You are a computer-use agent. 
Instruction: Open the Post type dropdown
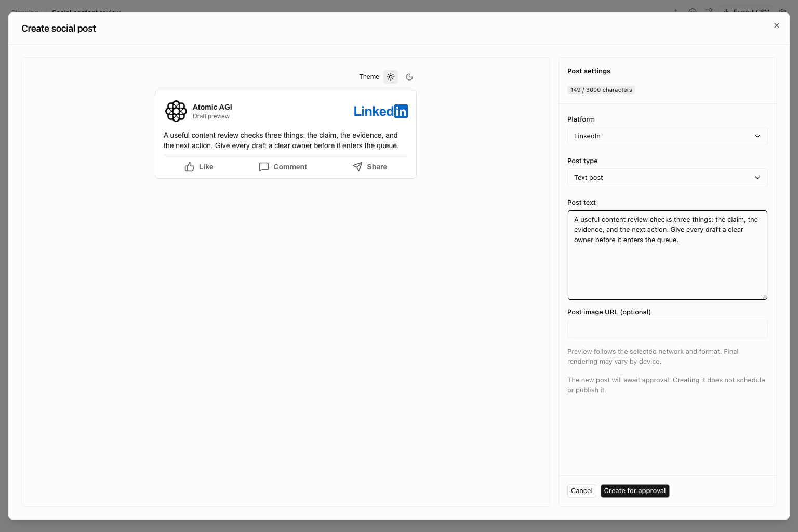tap(668, 178)
